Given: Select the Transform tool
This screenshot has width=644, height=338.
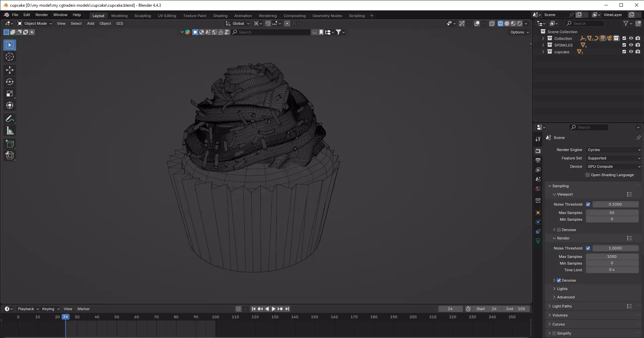Looking at the screenshot, I should [x=10, y=105].
